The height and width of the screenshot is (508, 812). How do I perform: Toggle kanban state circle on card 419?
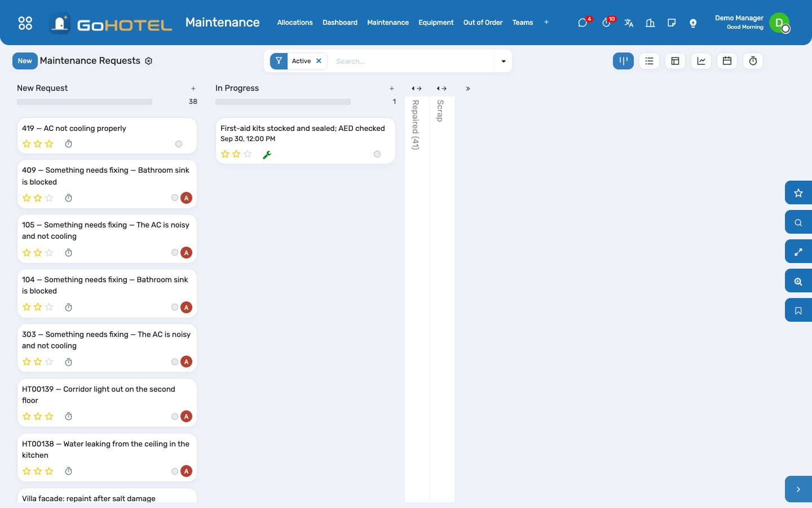click(179, 144)
